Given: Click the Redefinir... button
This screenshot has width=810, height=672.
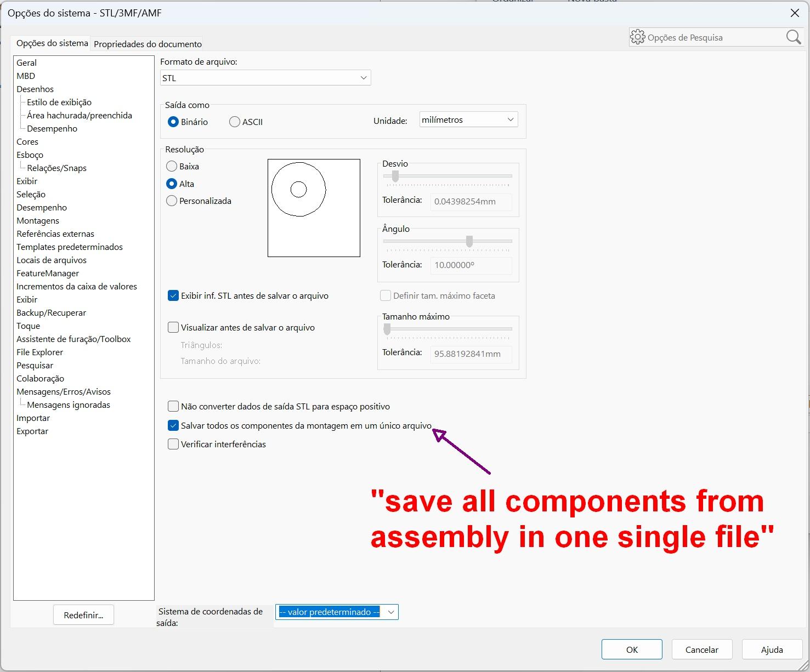Looking at the screenshot, I should 83,615.
